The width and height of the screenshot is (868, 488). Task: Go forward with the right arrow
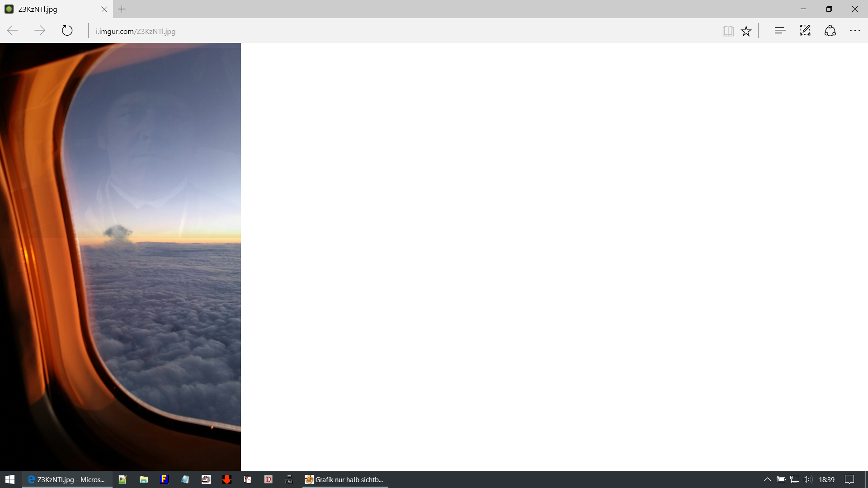pyautogui.click(x=40, y=31)
